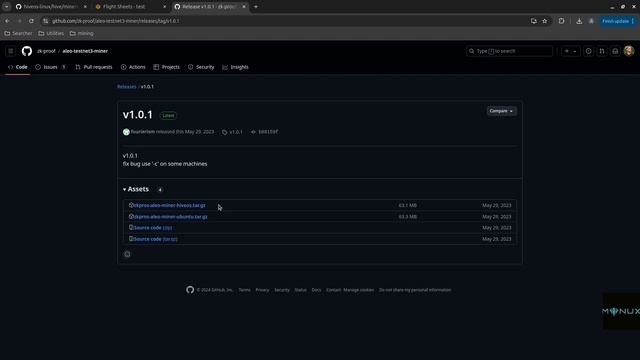Click the install app icon in address bar
Viewport: 640px width, 360px height.
click(x=533, y=21)
